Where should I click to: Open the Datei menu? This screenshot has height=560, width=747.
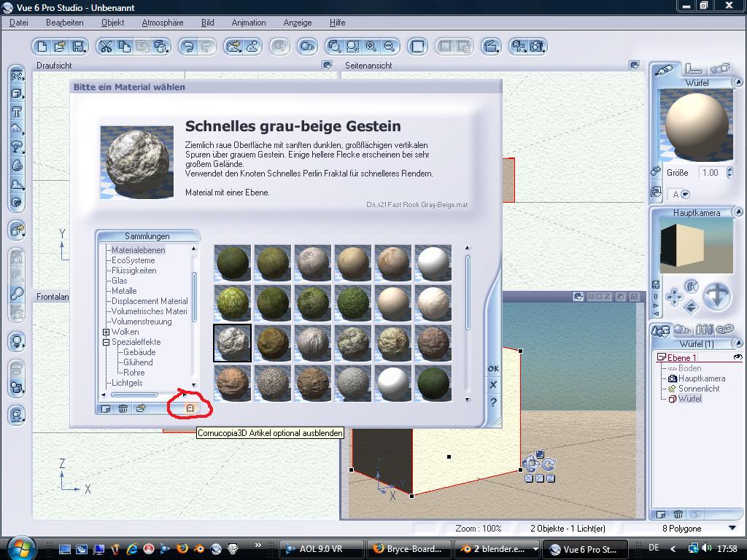(18, 23)
